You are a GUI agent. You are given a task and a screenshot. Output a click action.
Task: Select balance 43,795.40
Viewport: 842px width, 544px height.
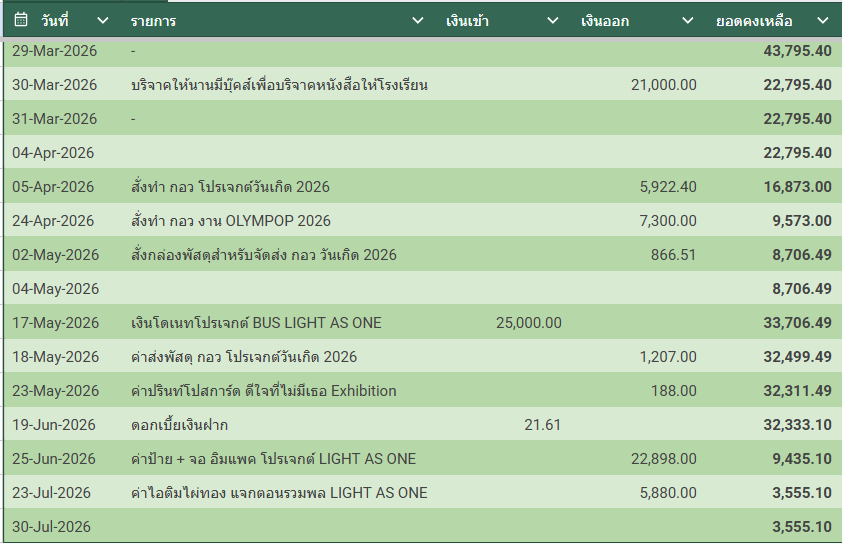click(797, 51)
